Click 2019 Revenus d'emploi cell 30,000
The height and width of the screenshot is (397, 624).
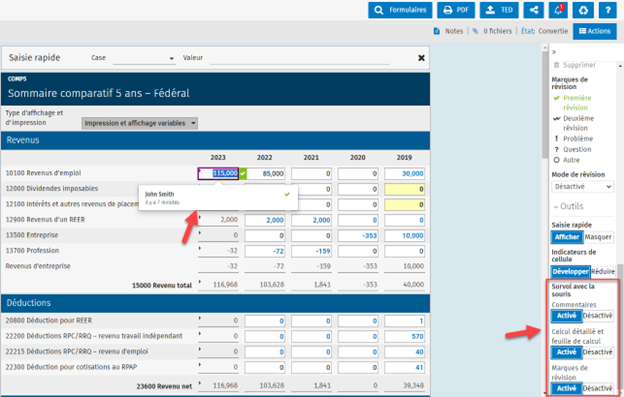coord(404,173)
